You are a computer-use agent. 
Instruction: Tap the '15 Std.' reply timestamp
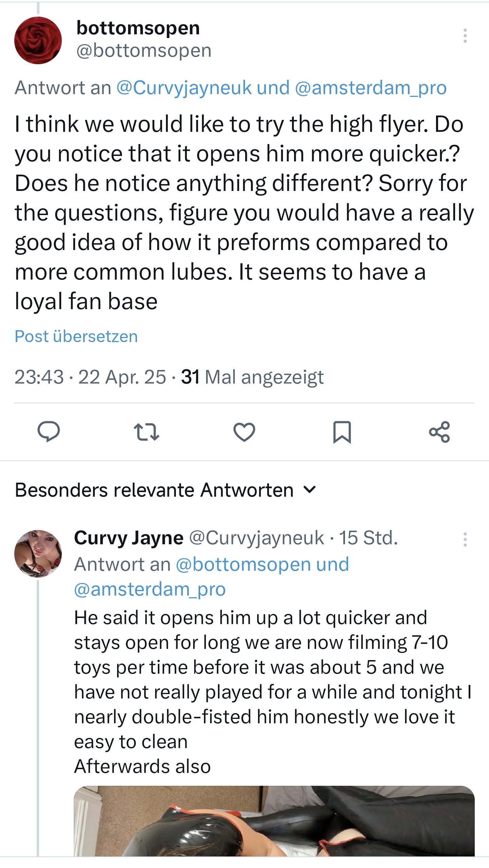[x=368, y=538]
